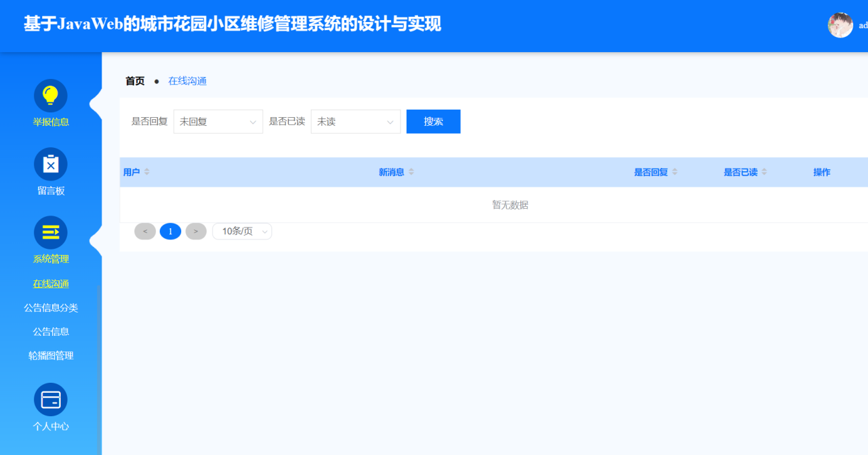Click the 暂无数据 empty table message
The width and height of the screenshot is (868, 455).
(510, 205)
